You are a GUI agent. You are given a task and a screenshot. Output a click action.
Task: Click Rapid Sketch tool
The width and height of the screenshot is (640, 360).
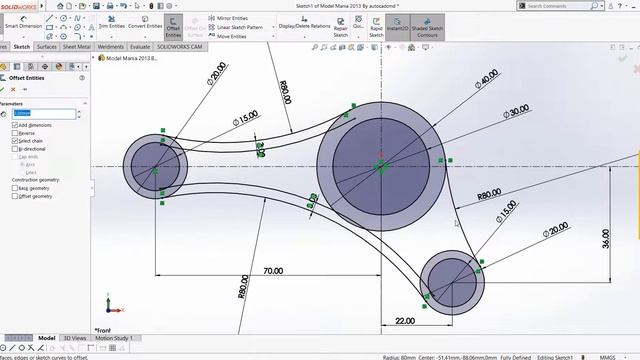coord(376,27)
